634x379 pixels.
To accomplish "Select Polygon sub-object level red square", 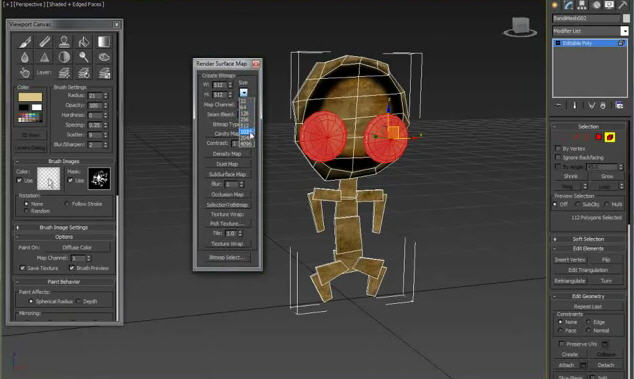I will [x=599, y=138].
